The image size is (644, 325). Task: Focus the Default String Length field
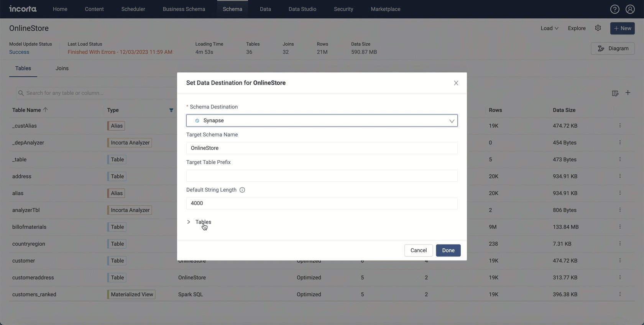pyautogui.click(x=322, y=204)
